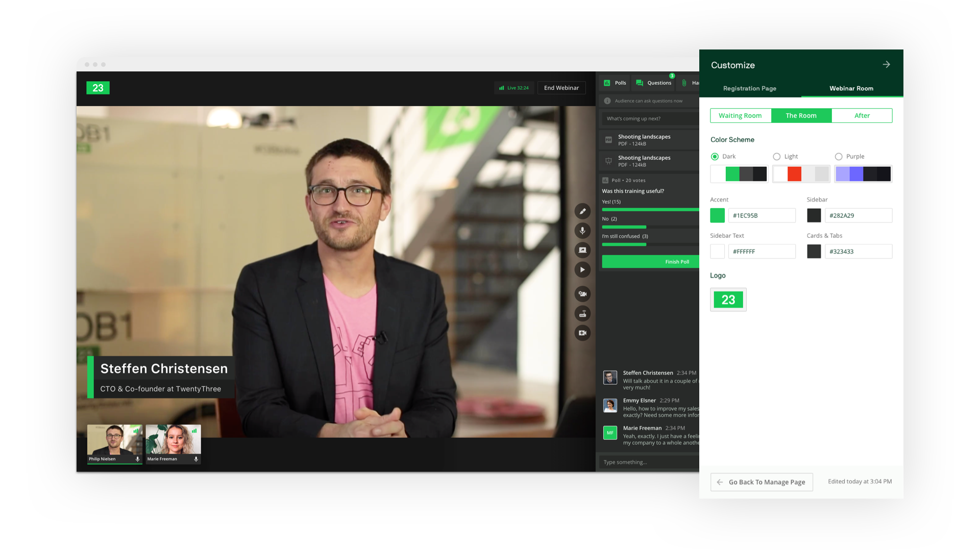The height and width of the screenshot is (551, 980).
Task: Click the End Webinar button
Action: (561, 88)
